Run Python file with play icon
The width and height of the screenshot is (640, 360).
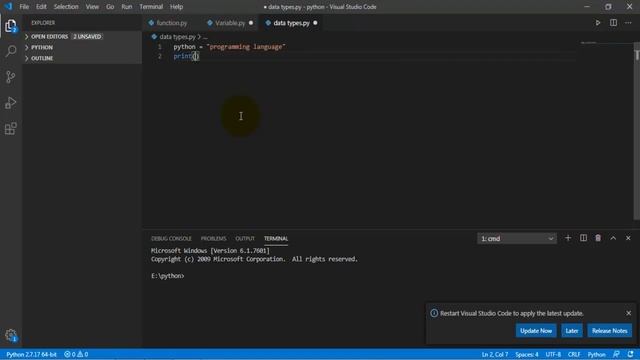click(x=598, y=23)
